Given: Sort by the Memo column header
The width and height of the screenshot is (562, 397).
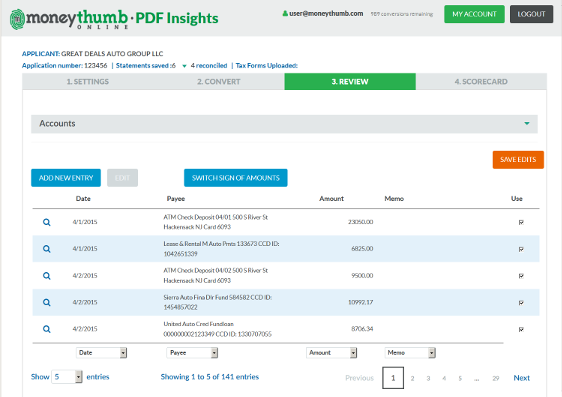Looking at the screenshot, I should (x=394, y=199).
